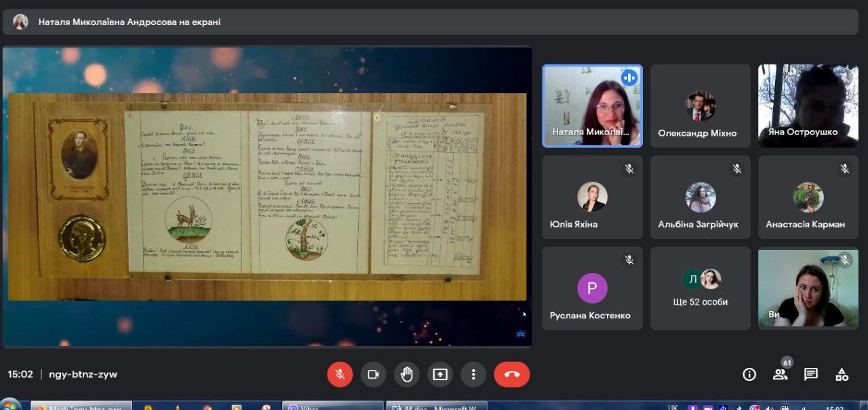Open the chat messages panel

point(810,374)
